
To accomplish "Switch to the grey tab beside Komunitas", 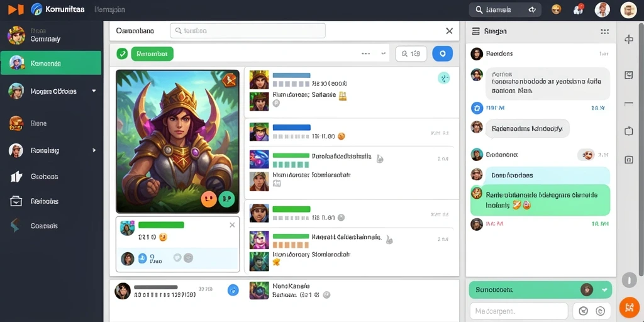I will pos(109,9).
